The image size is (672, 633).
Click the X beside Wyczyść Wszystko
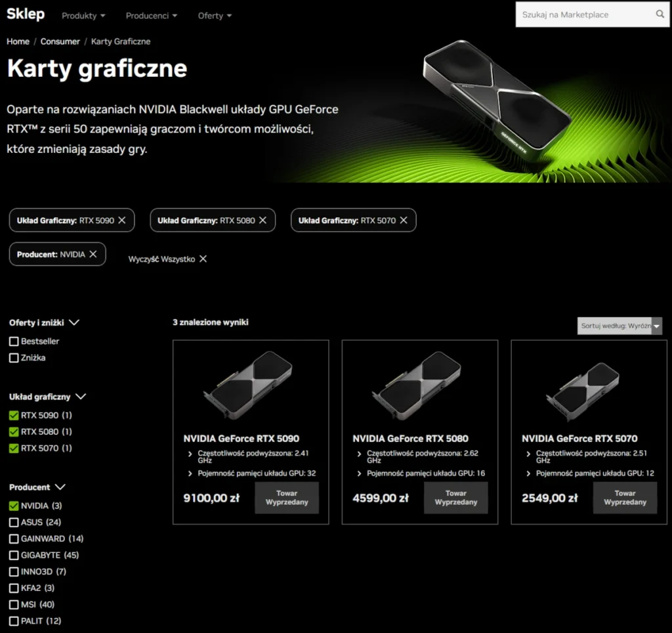203,259
